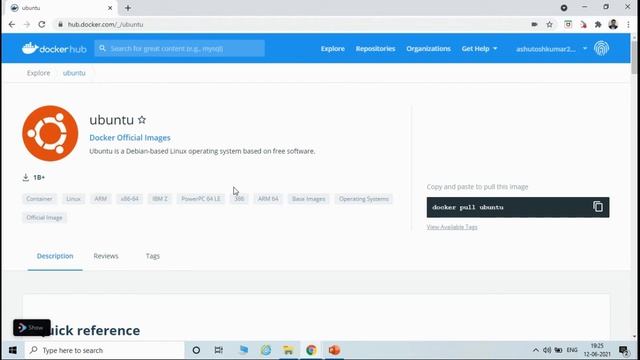Open Task View on the taskbar
The width and height of the screenshot is (640, 360).
coord(219,350)
